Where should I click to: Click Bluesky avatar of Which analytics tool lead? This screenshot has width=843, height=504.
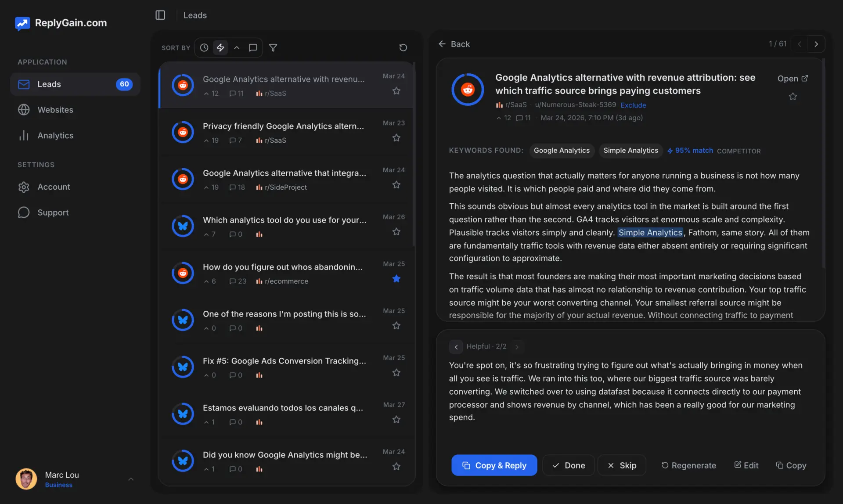coord(183,226)
